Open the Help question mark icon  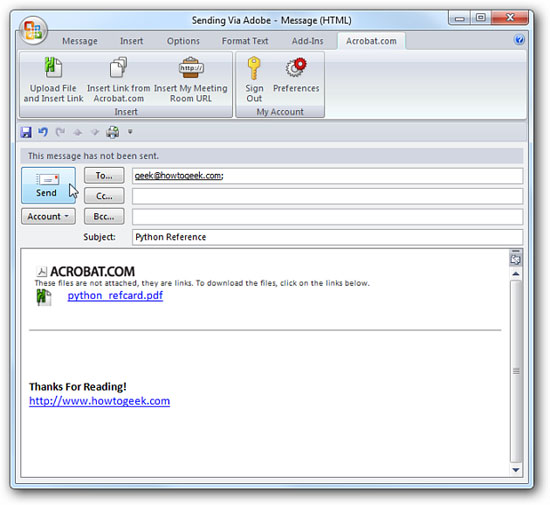click(519, 39)
